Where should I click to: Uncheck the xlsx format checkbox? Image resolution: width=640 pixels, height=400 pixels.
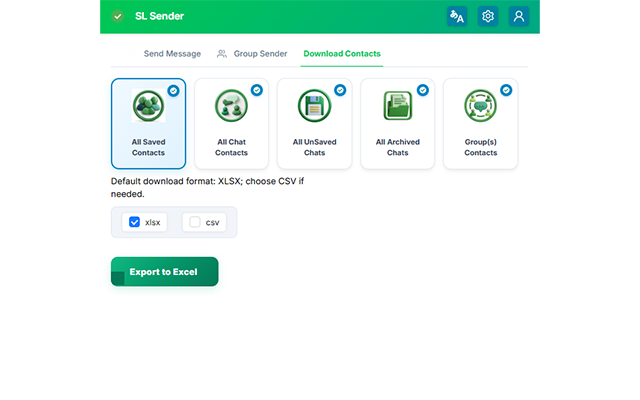pyautogui.click(x=134, y=222)
